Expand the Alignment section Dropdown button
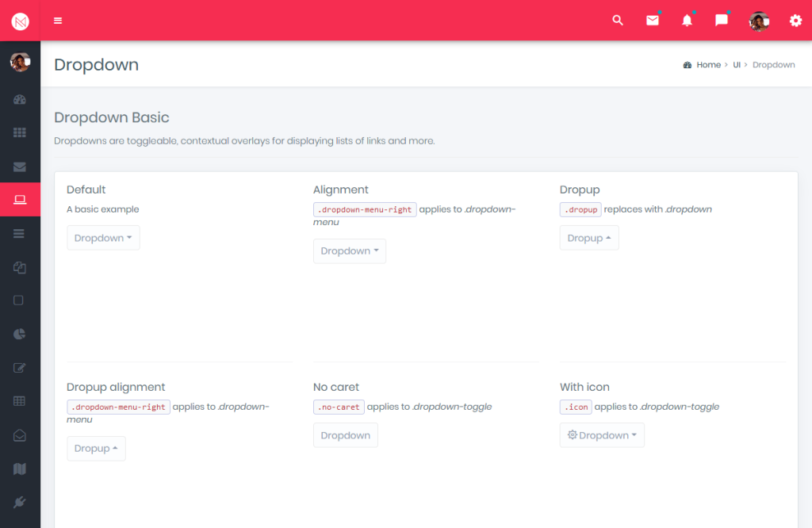 350,251
